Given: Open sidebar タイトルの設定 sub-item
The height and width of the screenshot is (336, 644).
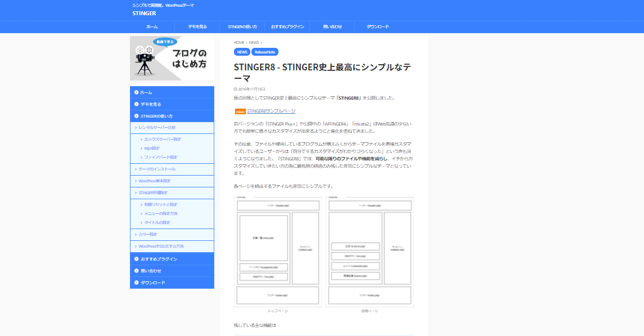Looking at the screenshot, I should click(157, 223).
